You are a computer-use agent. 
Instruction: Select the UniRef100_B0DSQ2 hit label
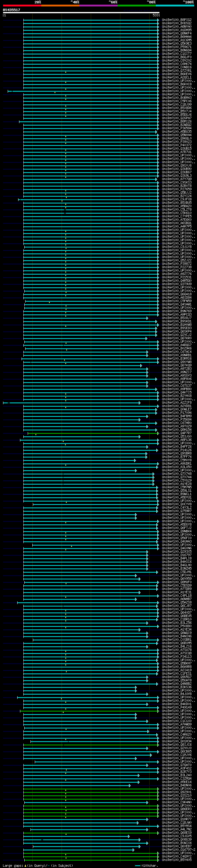click(176, 23)
